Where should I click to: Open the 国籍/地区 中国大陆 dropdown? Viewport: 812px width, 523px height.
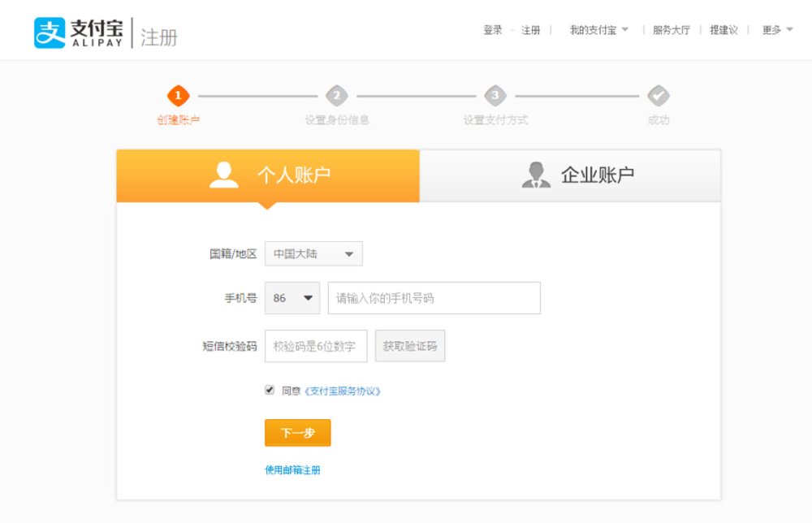pyautogui.click(x=313, y=254)
